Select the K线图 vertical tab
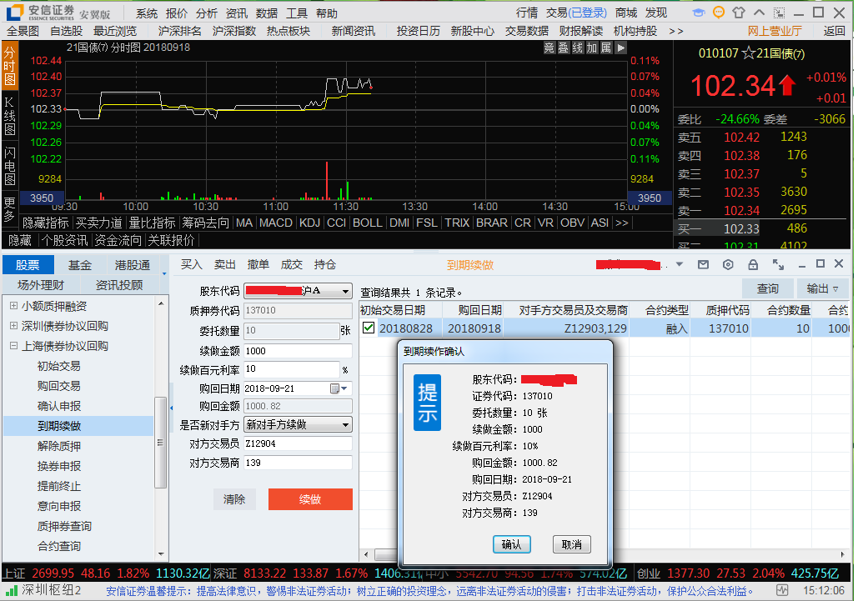This screenshot has height=601, width=868. [x=10, y=116]
